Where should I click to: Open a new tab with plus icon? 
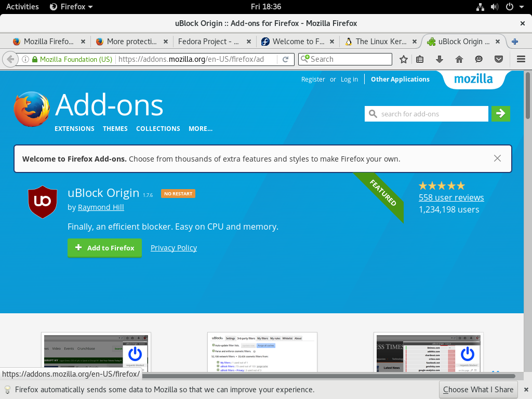(x=515, y=42)
